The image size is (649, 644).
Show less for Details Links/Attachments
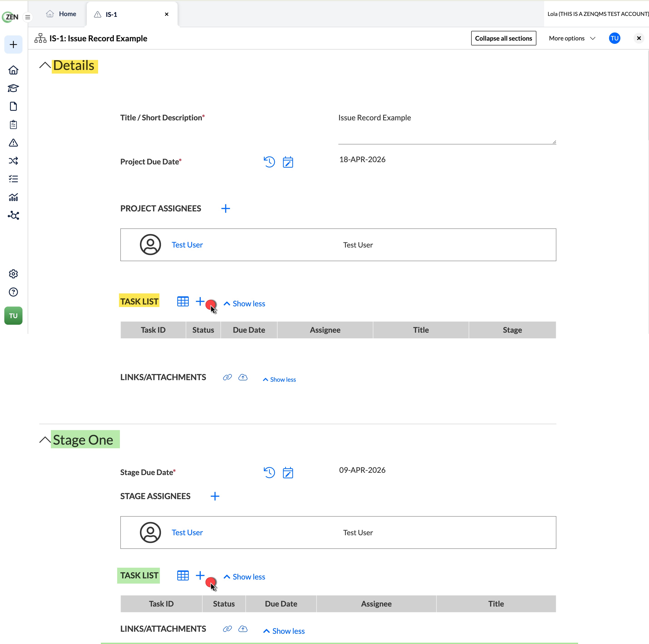[279, 380]
